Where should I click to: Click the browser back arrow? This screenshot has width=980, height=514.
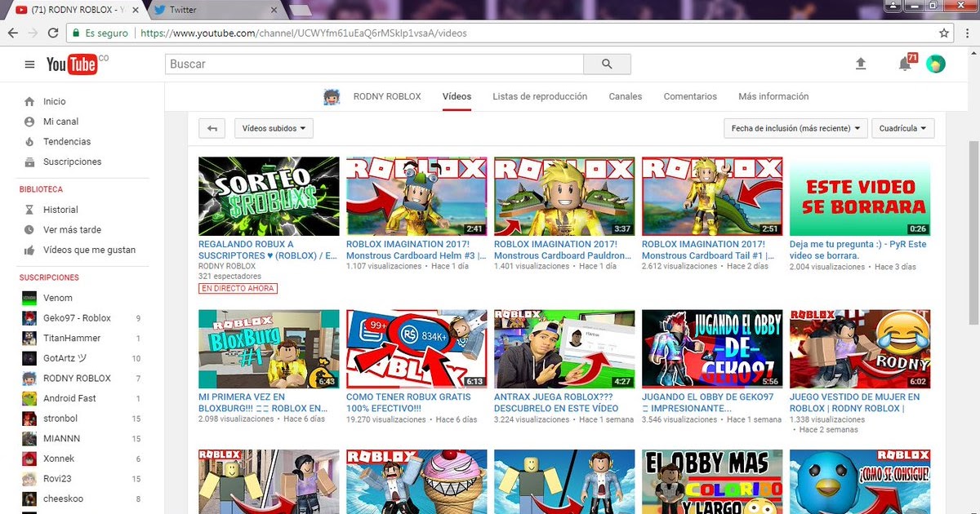[x=12, y=33]
